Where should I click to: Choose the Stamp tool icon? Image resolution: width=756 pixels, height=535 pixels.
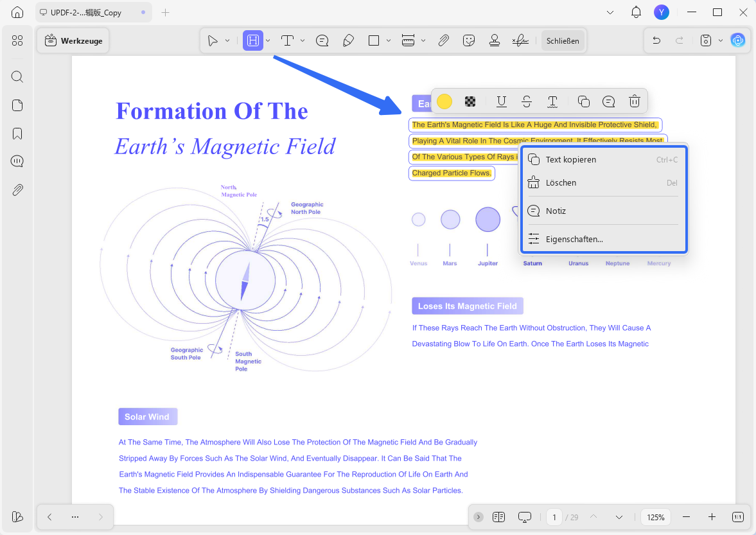[x=494, y=40]
